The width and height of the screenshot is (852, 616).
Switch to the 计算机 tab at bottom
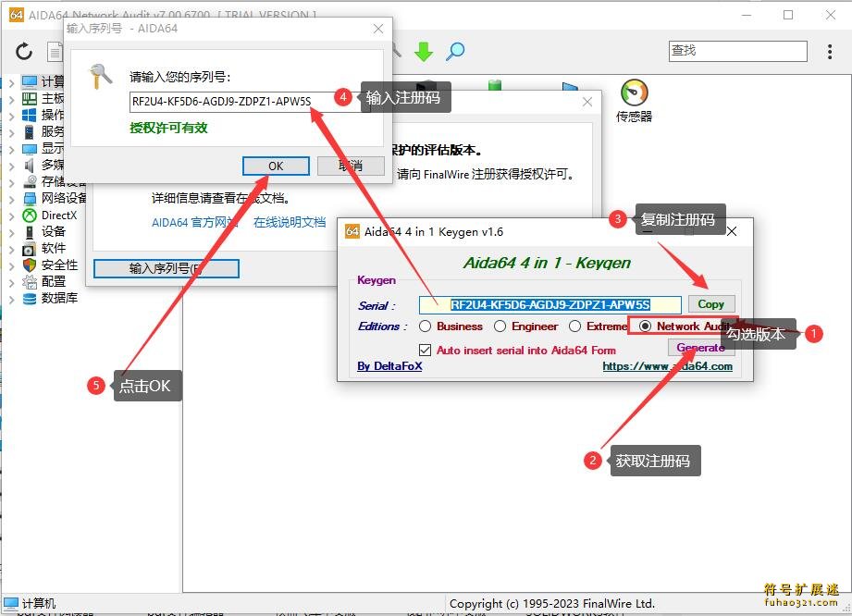click(x=28, y=603)
